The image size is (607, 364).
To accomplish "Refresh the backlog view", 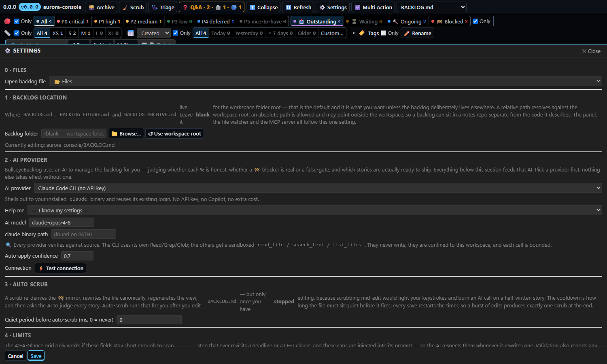I will point(298,7).
